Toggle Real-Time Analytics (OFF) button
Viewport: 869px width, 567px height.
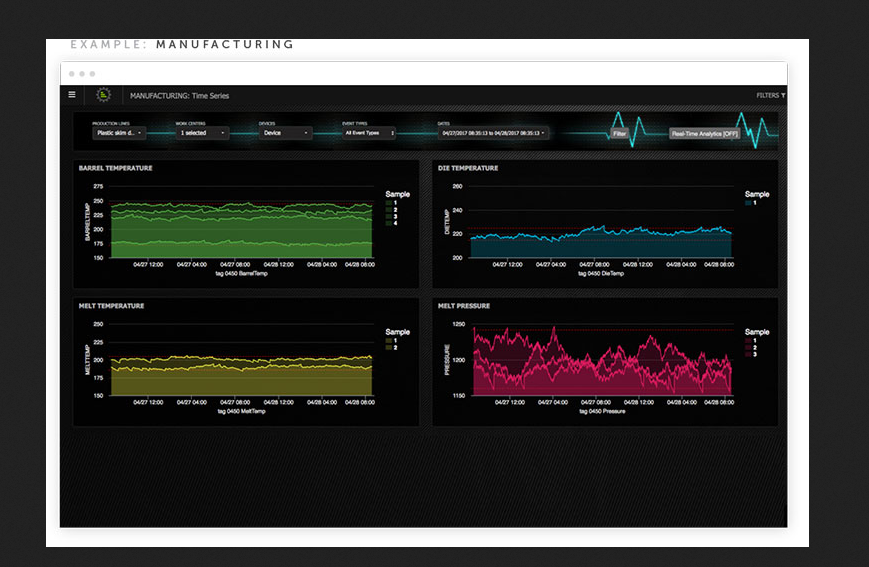(705, 133)
